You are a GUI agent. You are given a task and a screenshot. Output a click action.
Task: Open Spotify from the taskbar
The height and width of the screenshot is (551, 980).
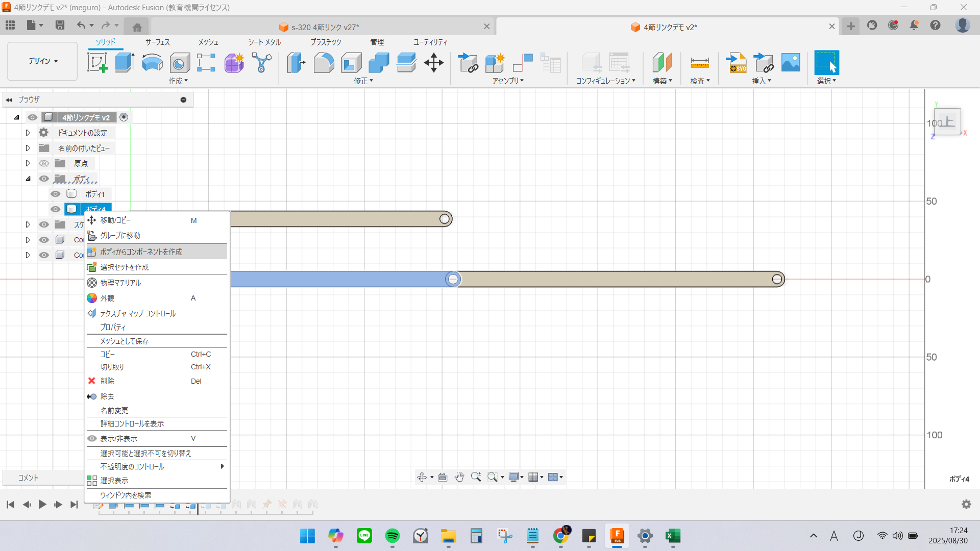pyautogui.click(x=393, y=536)
